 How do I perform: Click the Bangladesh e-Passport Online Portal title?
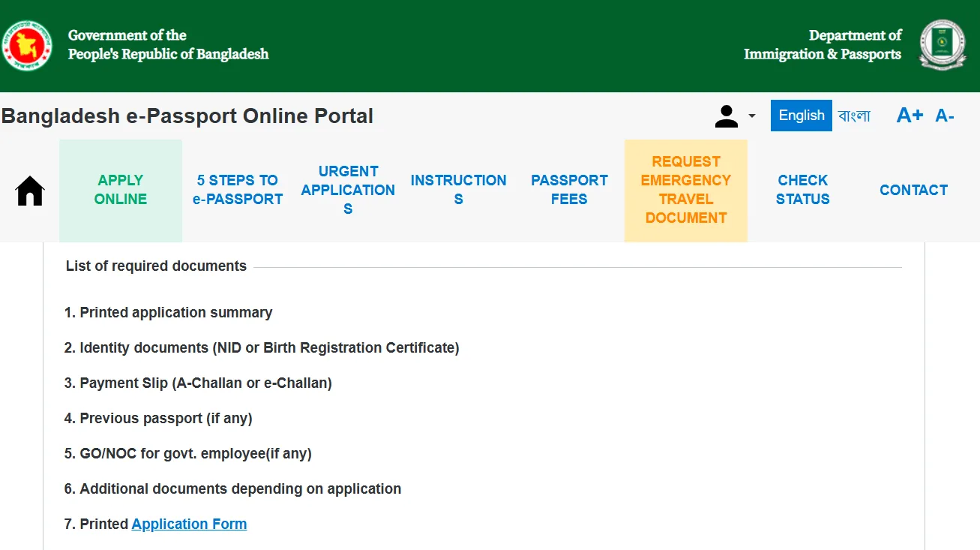pyautogui.click(x=187, y=116)
